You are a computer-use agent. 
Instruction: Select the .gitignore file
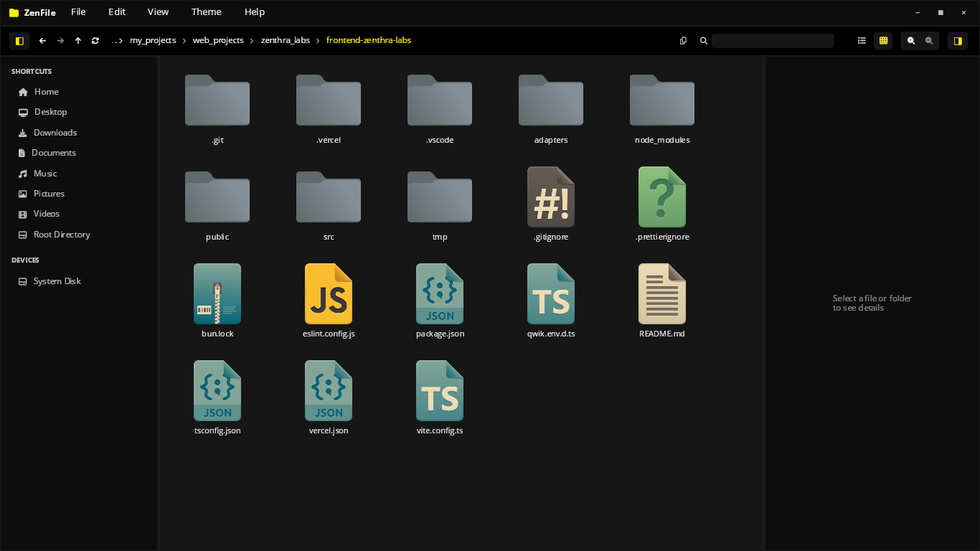tap(551, 205)
